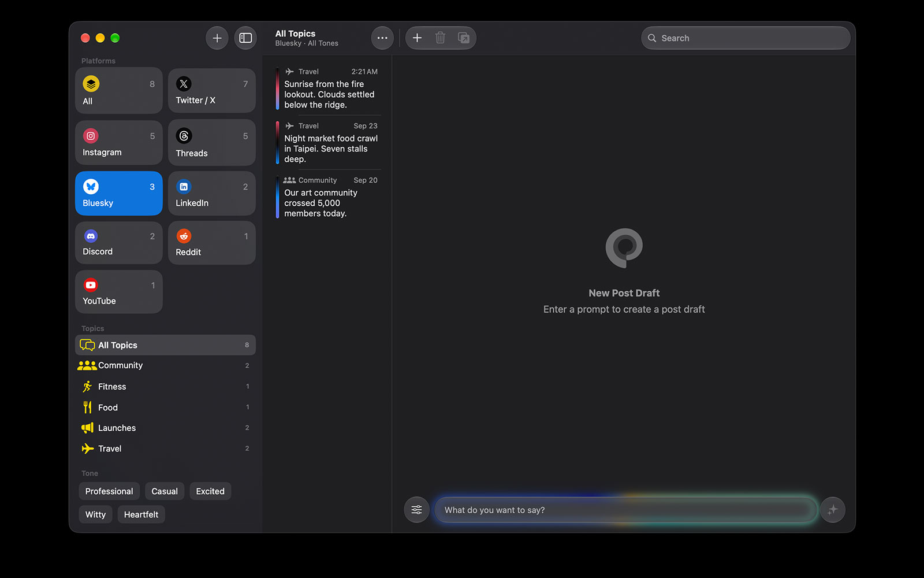The width and height of the screenshot is (924, 578).
Task: Click the Search field
Action: pos(746,38)
